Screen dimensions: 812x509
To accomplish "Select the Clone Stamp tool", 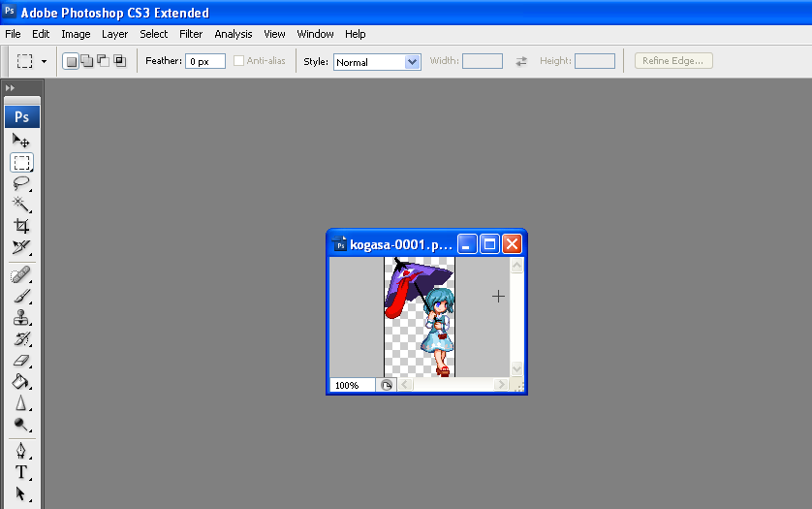I will pyautogui.click(x=21, y=318).
